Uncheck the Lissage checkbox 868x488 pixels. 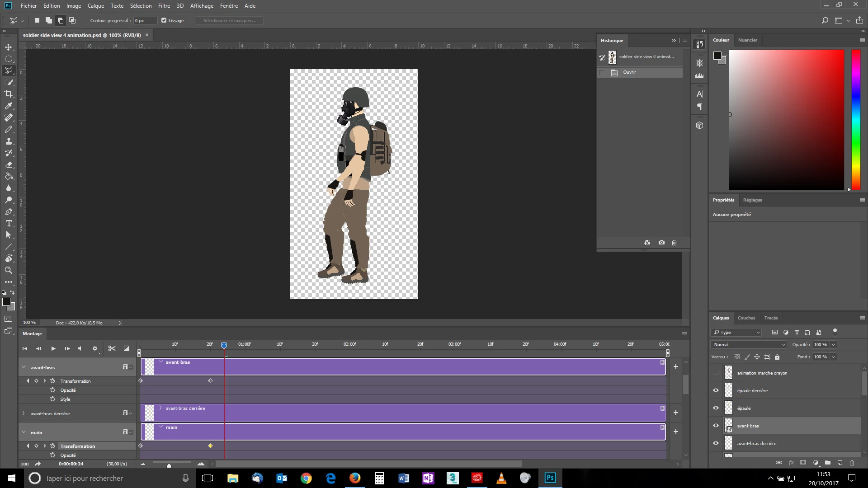pyautogui.click(x=164, y=20)
